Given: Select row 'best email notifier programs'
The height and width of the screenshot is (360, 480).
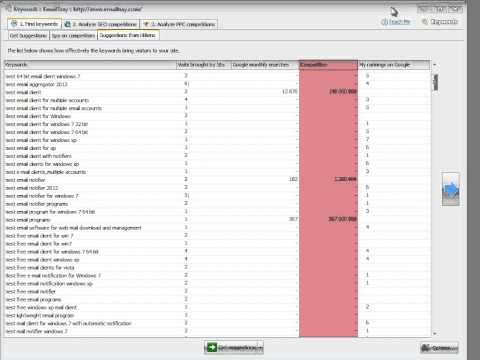Looking at the screenshot, I should tap(217, 204).
